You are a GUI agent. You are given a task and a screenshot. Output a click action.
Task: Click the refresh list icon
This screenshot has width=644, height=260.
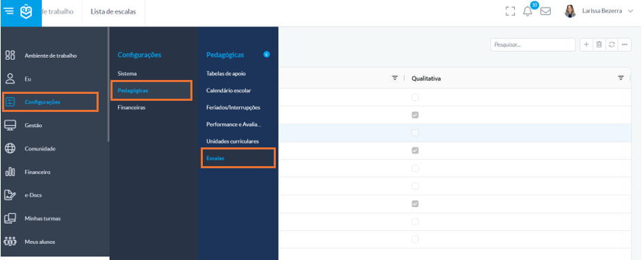click(x=611, y=44)
